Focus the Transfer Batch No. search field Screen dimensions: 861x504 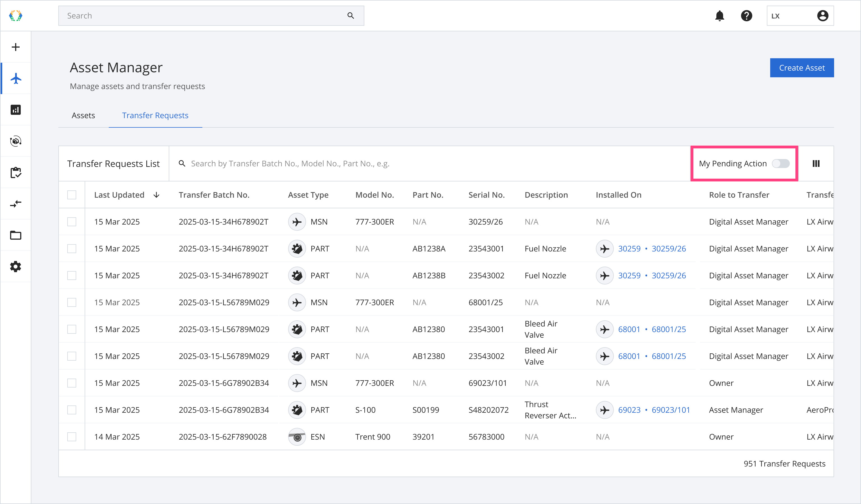tap(429, 164)
